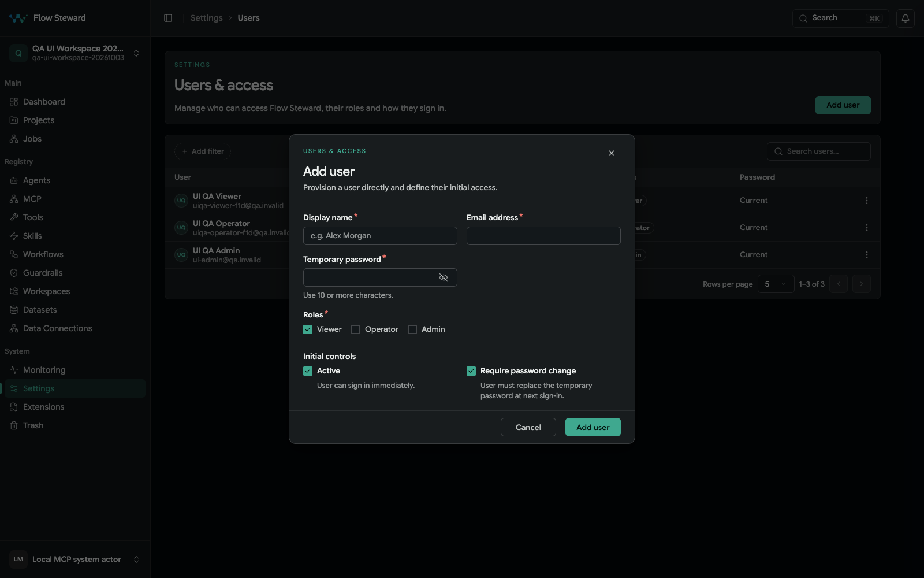Check the Operator role checkbox
This screenshot has height=578, width=924.
point(356,329)
